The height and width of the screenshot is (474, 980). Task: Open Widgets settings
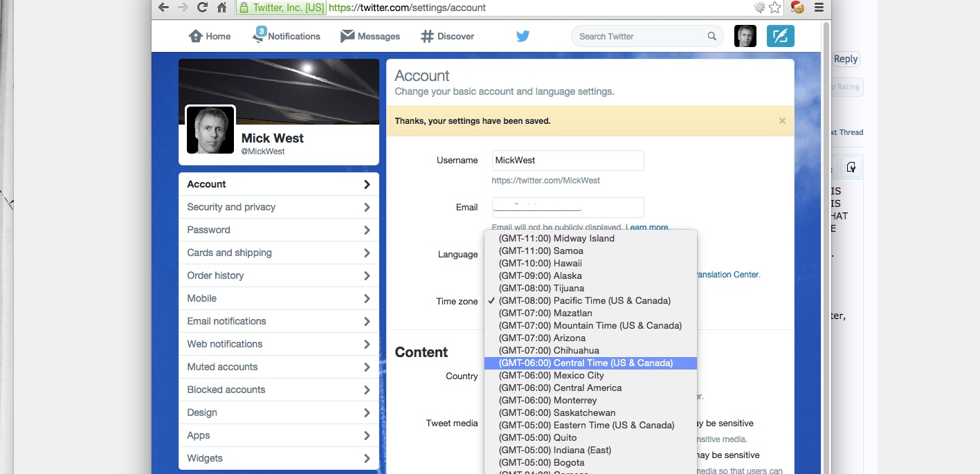(x=279, y=458)
